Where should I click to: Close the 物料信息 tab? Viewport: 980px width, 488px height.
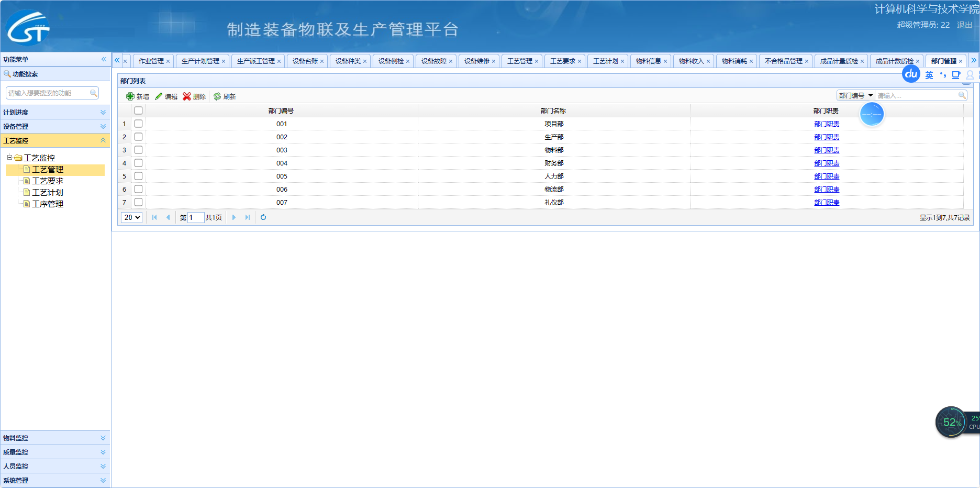pyautogui.click(x=665, y=61)
